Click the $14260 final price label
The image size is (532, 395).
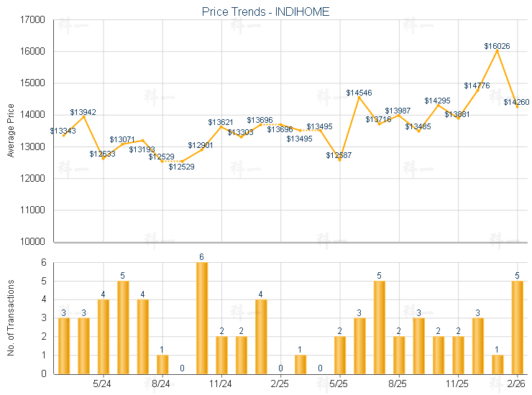pyautogui.click(x=516, y=103)
